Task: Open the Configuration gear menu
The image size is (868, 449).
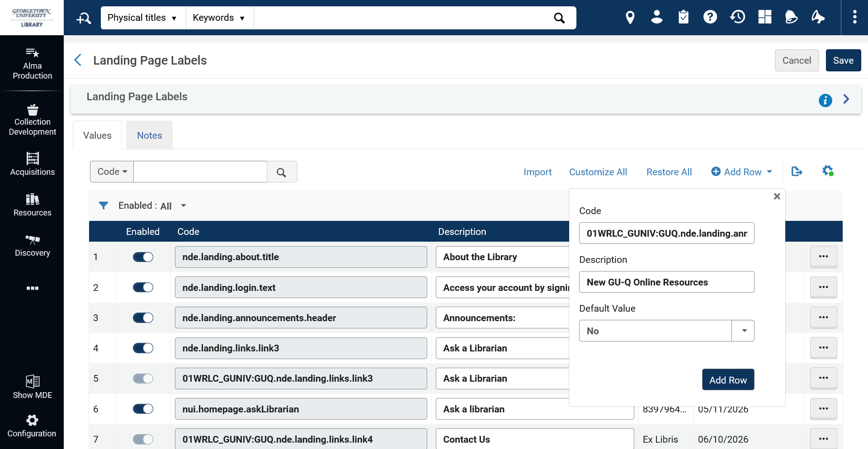Action: pos(32,426)
